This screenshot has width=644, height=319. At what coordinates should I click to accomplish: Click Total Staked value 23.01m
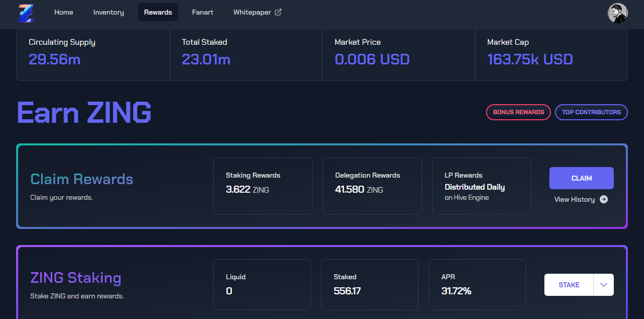pyautogui.click(x=206, y=59)
